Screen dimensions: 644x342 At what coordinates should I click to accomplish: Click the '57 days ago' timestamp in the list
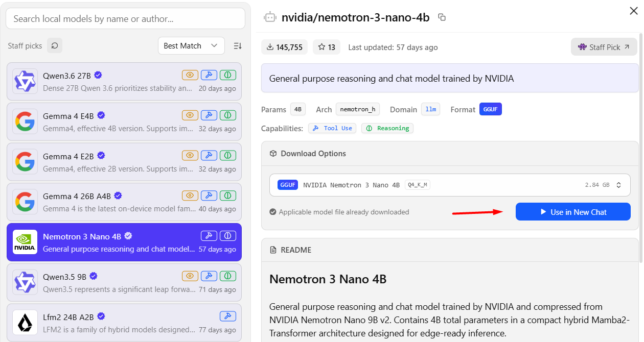coord(217,249)
